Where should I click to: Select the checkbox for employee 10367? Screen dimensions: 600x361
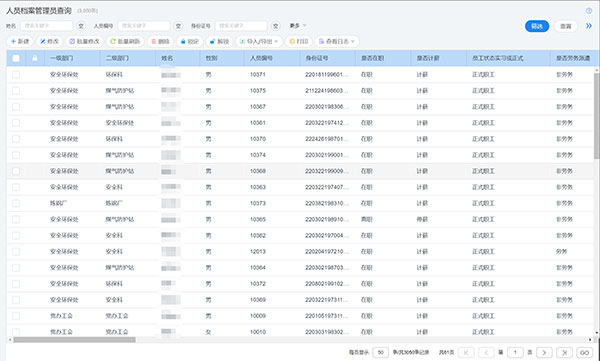click(x=16, y=107)
